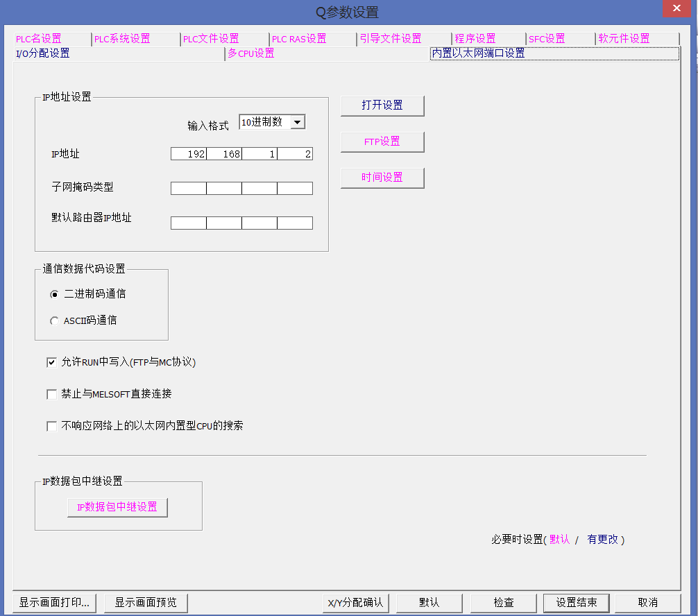The width and height of the screenshot is (698, 616).
Task: Select ASCII码通信 radio option
Action: [55, 321]
